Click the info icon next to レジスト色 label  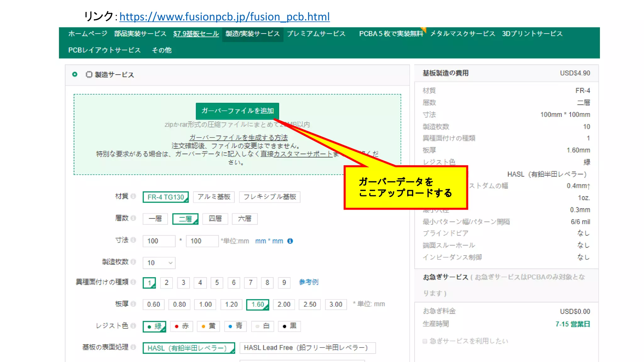(133, 326)
